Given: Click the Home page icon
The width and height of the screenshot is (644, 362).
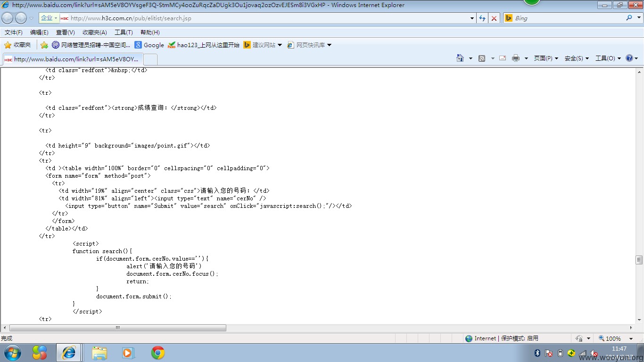Looking at the screenshot, I should point(460,58).
